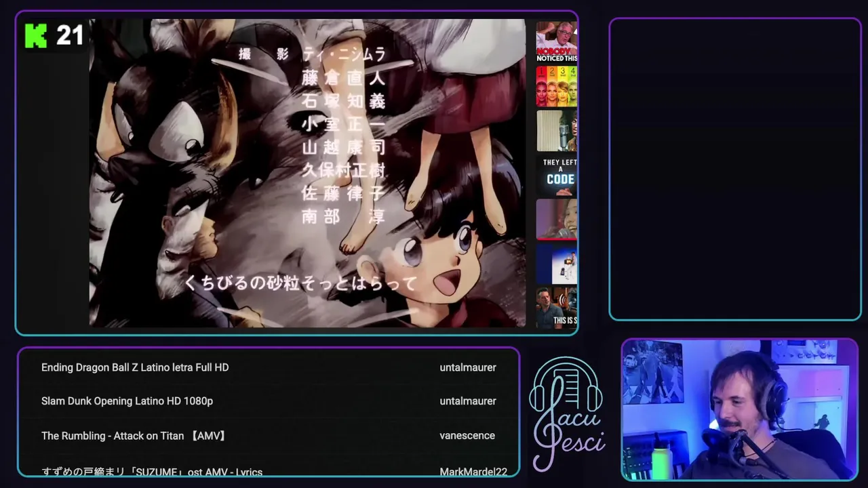Click the viewer count 21
868x488 pixels.
pos(69,35)
